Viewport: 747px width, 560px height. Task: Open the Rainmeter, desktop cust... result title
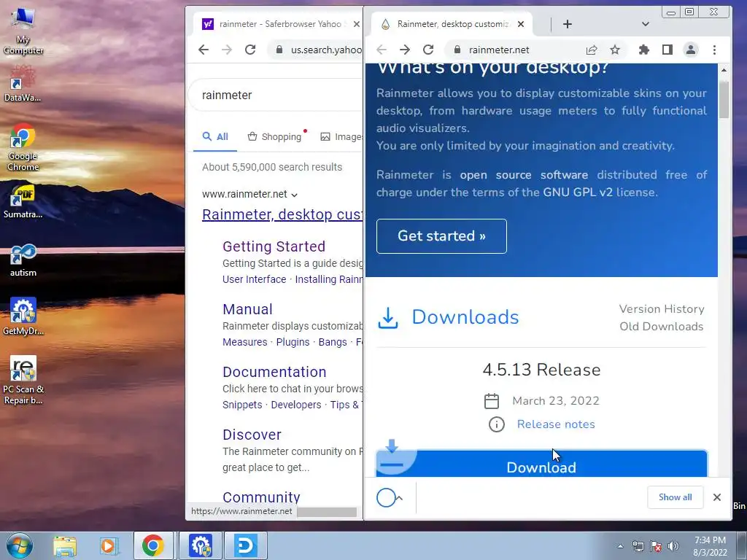point(282,214)
